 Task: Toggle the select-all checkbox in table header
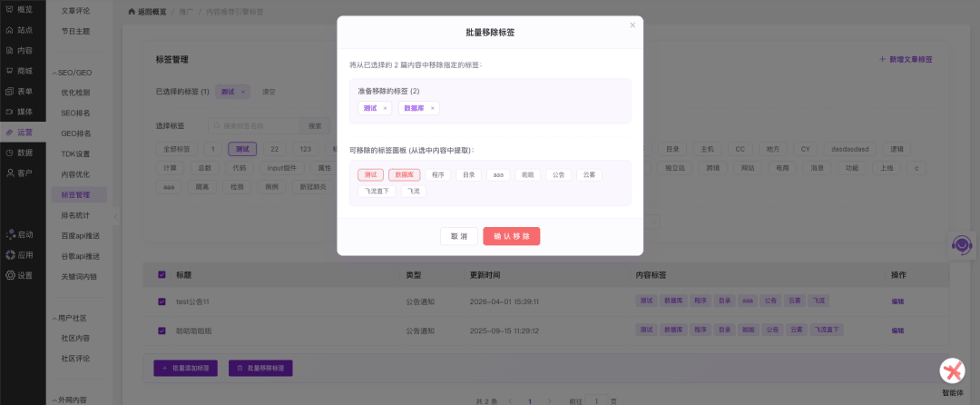click(x=162, y=274)
